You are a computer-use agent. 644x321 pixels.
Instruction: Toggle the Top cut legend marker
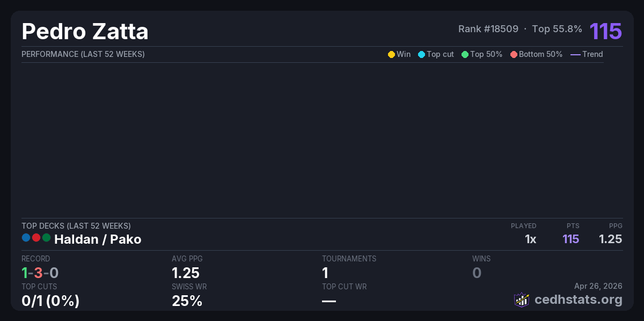pyautogui.click(x=421, y=54)
